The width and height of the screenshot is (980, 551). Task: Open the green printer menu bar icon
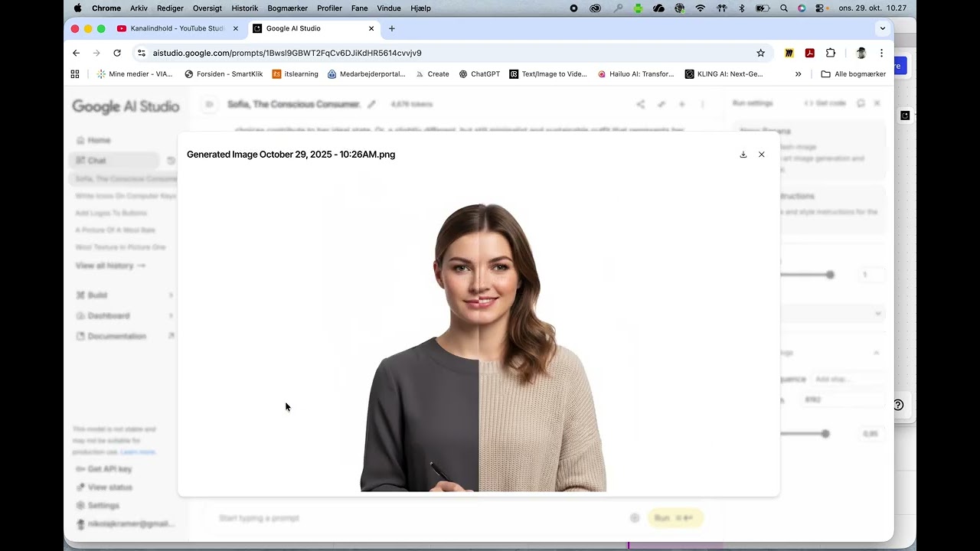pos(638,8)
